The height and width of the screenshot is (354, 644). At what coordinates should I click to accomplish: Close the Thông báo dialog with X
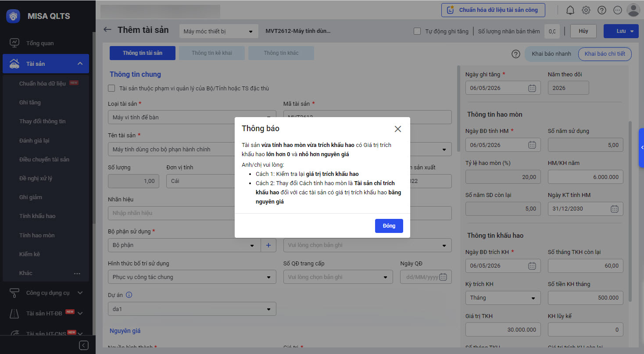397,129
